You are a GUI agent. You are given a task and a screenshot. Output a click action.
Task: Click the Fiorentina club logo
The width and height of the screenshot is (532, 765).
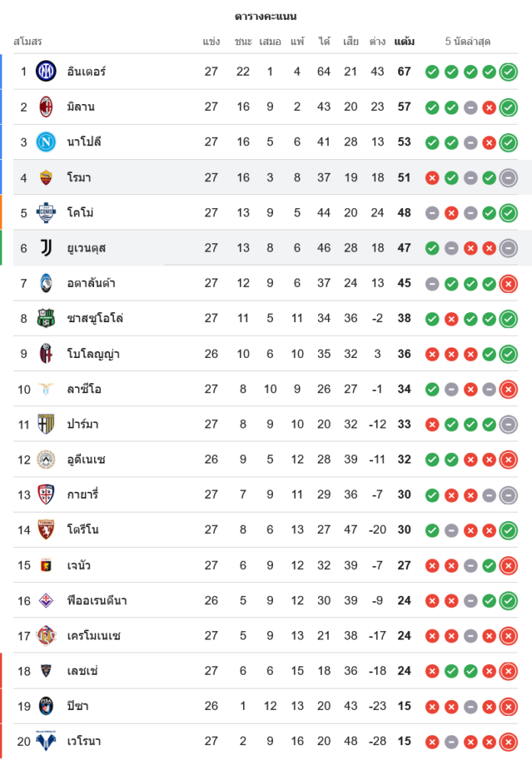pos(47,601)
